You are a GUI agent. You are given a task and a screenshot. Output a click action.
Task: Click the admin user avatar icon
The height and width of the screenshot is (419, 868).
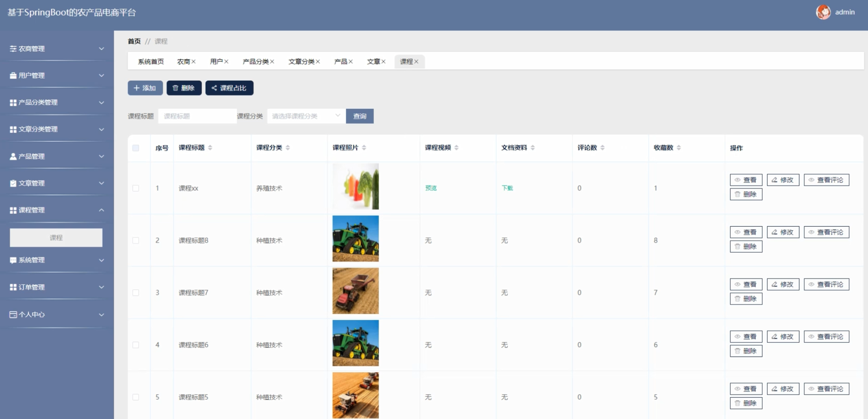(x=823, y=12)
